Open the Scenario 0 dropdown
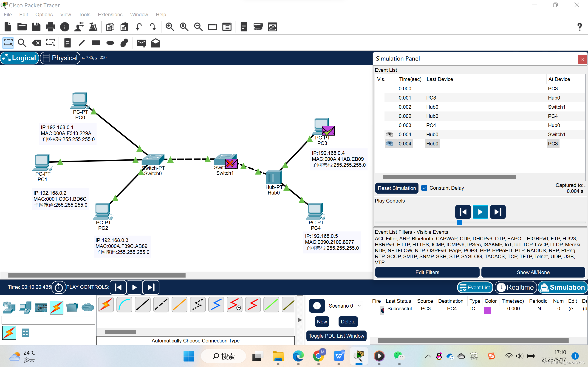Viewport: 588px width, 367px height. (x=345, y=306)
